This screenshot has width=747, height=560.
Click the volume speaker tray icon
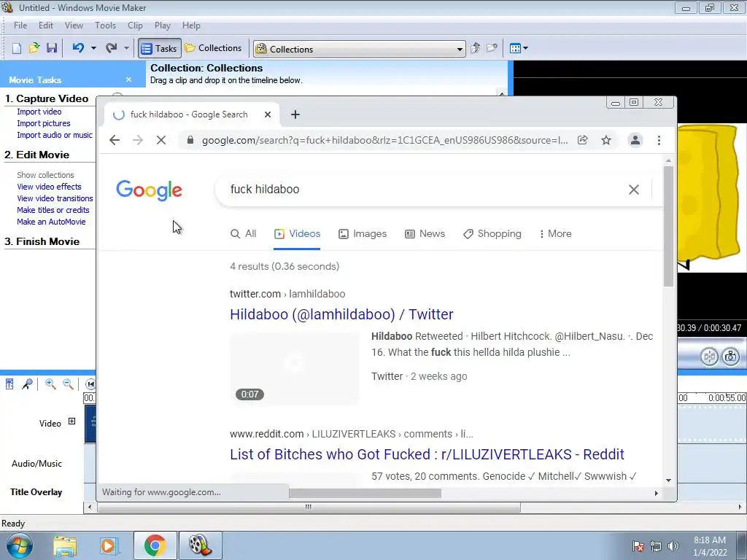pyautogui.click(x=673, y=546)
